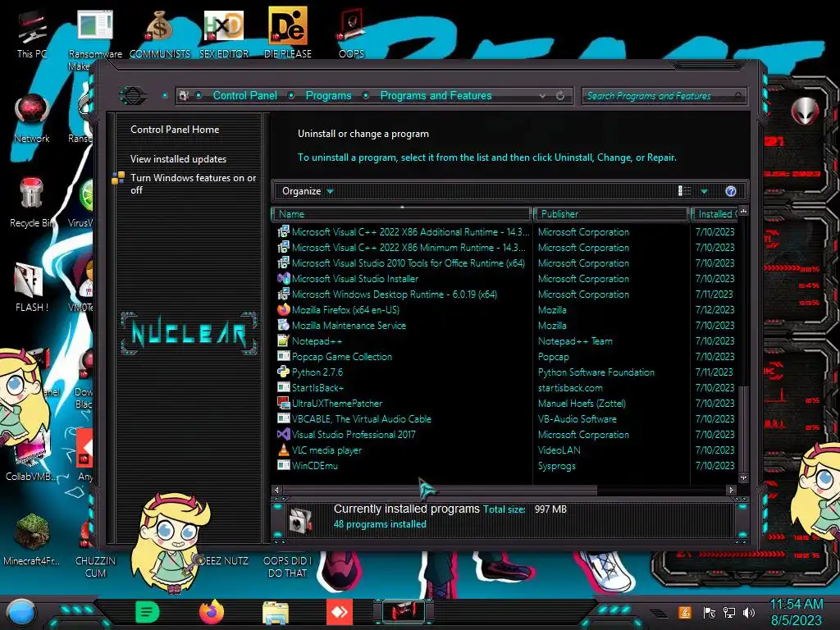
Task: Click the UltraUXThemePatcher program icon
Action: point(283,404)
